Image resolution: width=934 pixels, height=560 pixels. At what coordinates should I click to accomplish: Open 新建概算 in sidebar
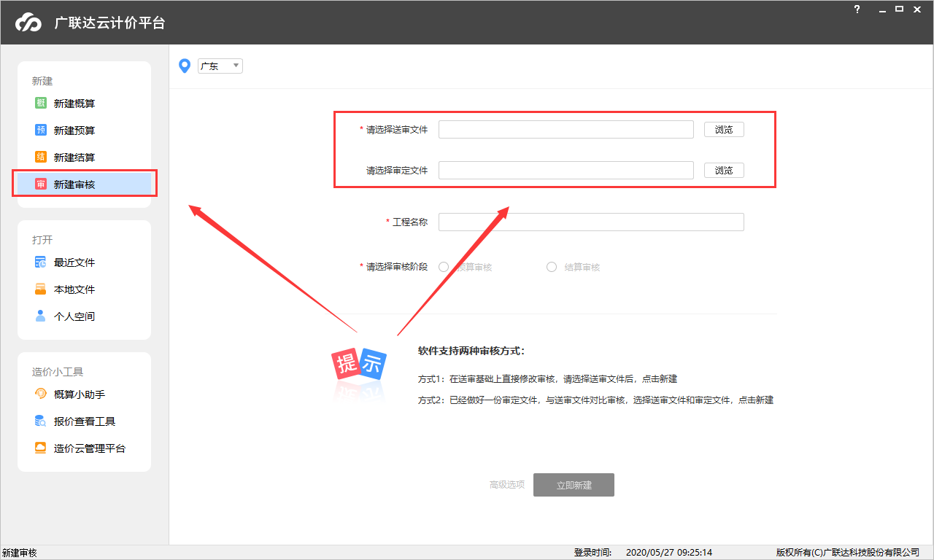(x=84, y=104)
